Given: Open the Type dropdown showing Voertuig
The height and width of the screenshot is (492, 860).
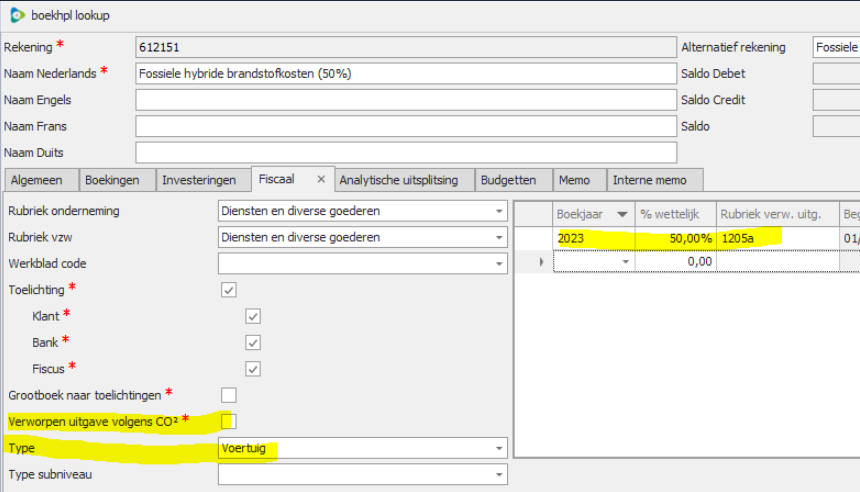Looking at the screenshot, I should tap(498, 448).
